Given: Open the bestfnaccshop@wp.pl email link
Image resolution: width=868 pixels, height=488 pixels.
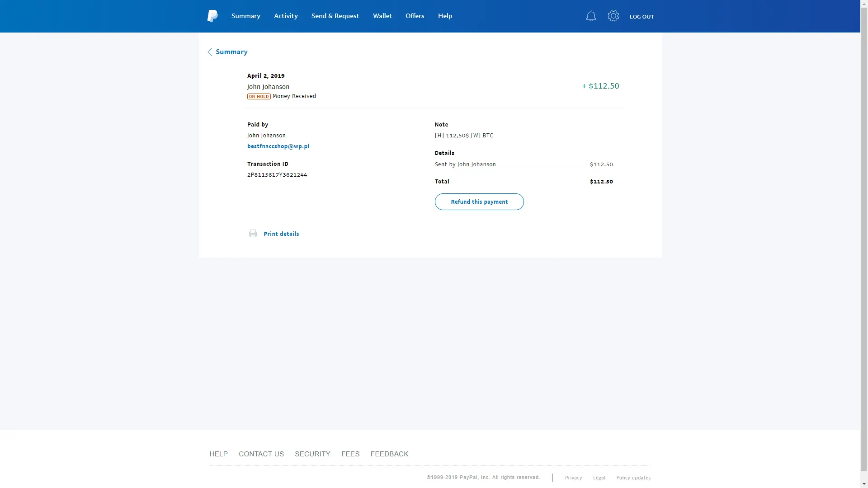Looking at the screenshot, I should coord(278,146).
